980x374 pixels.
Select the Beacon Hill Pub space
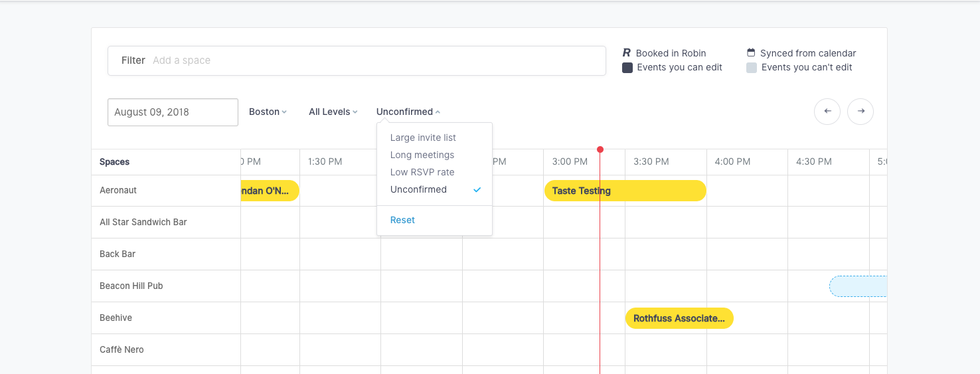pos(131,286)
